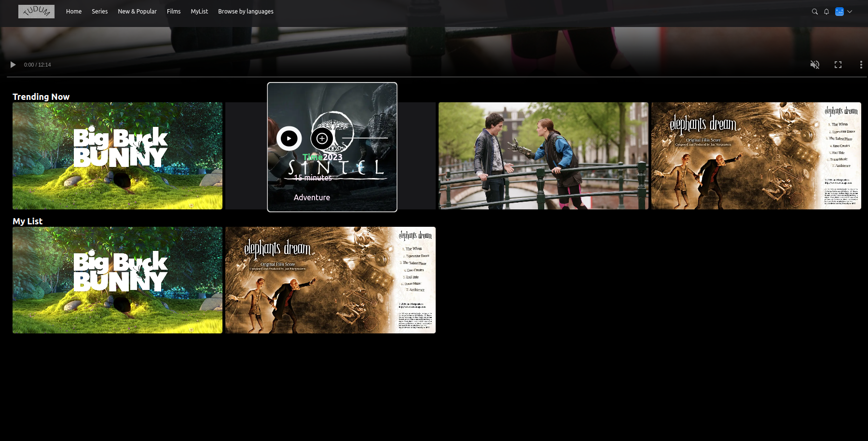Open the canal bridge film thumbnail
Image resolution: width=868 pixels, height=441 pixels.
(x=543, y=156)
